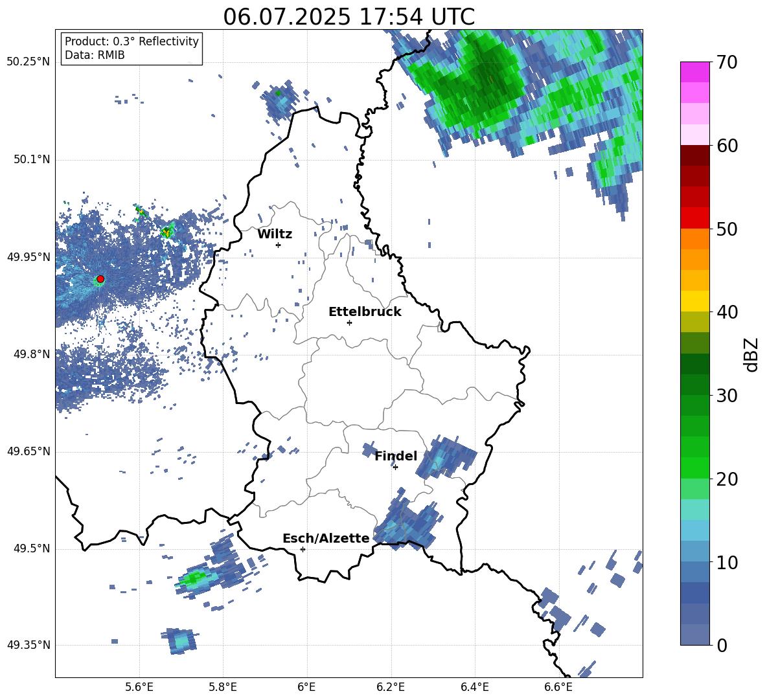767x700 pixels.
Task: Click the 49.8°N latitude label
Action: [32, 354]
